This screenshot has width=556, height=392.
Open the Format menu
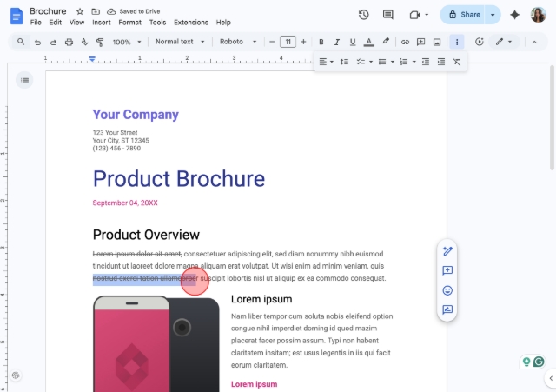[129, 23]
